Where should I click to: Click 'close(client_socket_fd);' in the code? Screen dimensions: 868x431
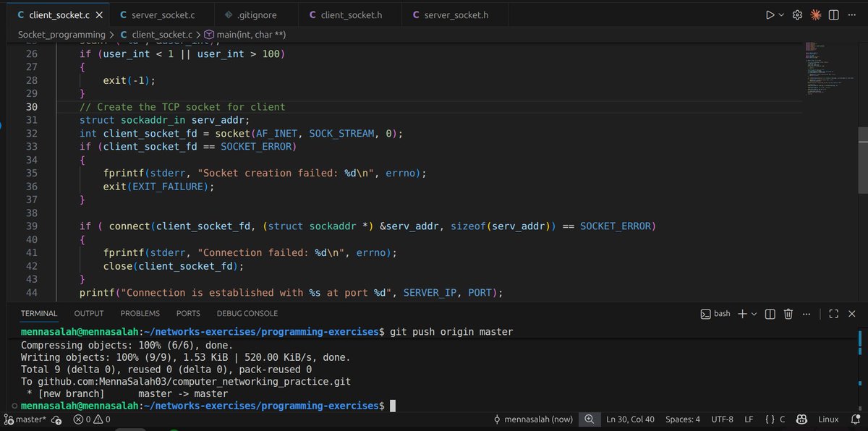click(174, 266)
